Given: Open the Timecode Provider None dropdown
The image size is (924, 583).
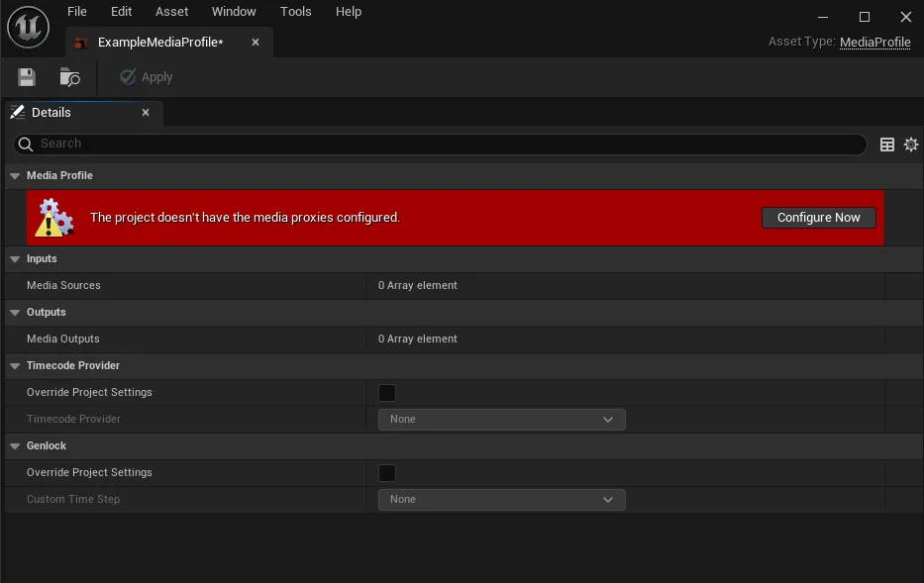Looking at the screenshot, I should [x=501, y=420].
